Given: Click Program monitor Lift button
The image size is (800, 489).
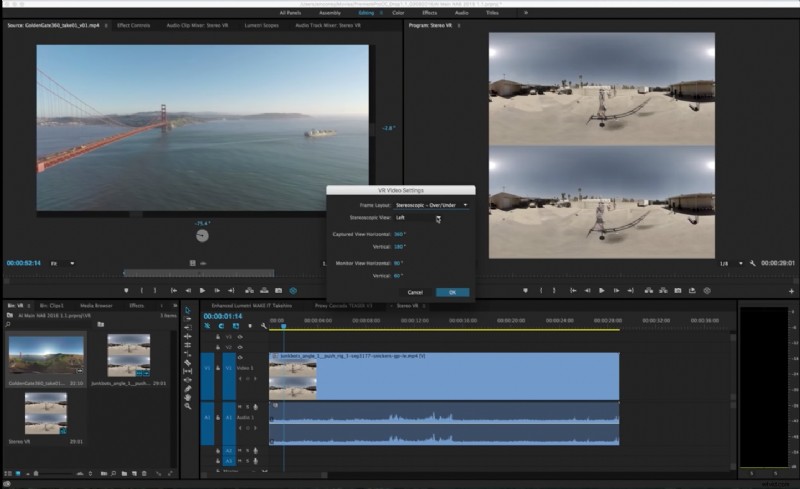Looking at the screenshot, I should tap(648, 290).
